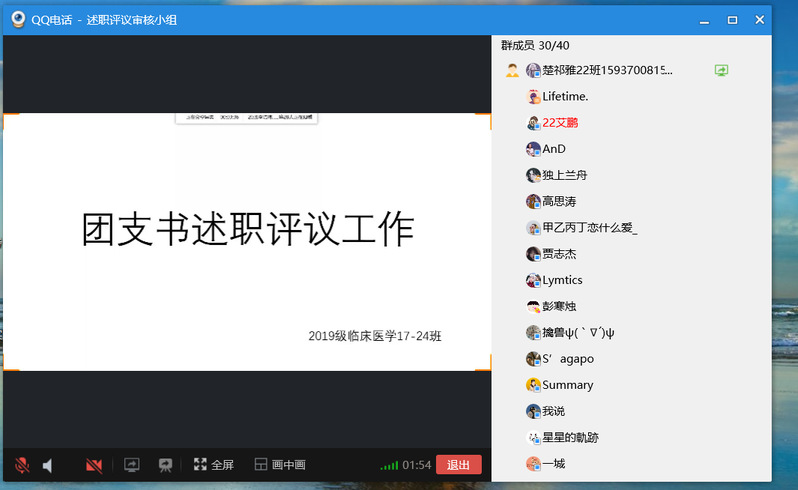
Task: Start screen sharing from the toolbar
Action: click(x=131, y=465)
